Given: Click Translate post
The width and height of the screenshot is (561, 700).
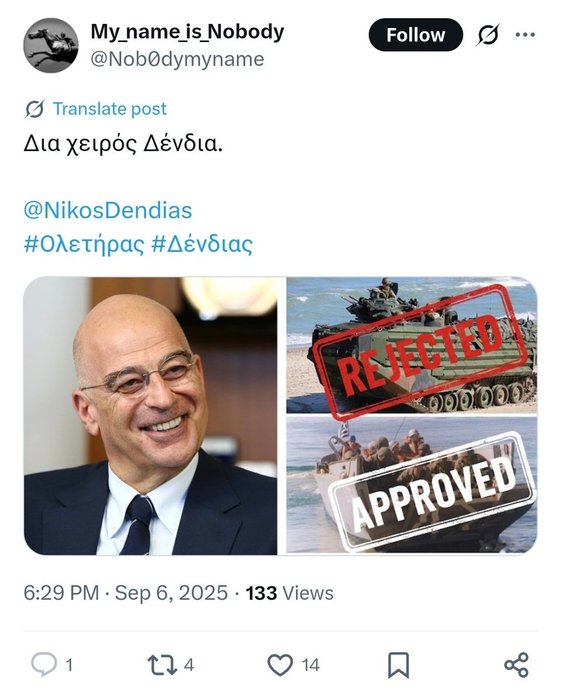Looking at the screenshot, I should [110, 109].
